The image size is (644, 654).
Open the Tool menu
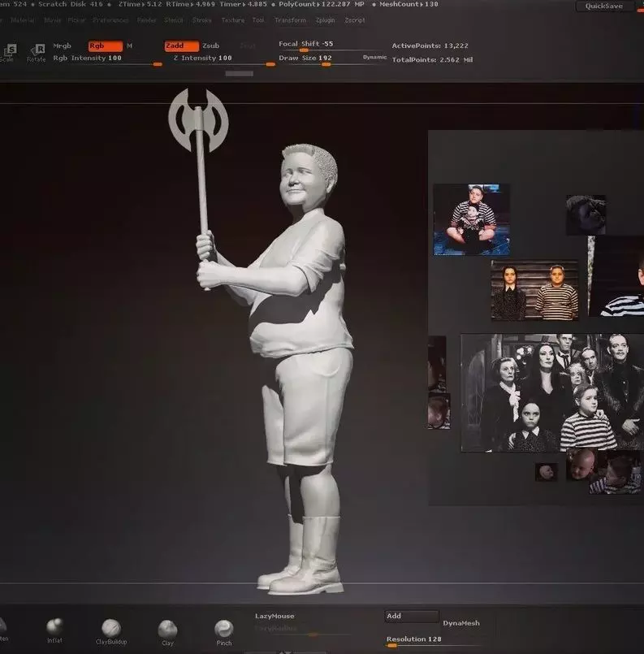click(x=258, y=20)
